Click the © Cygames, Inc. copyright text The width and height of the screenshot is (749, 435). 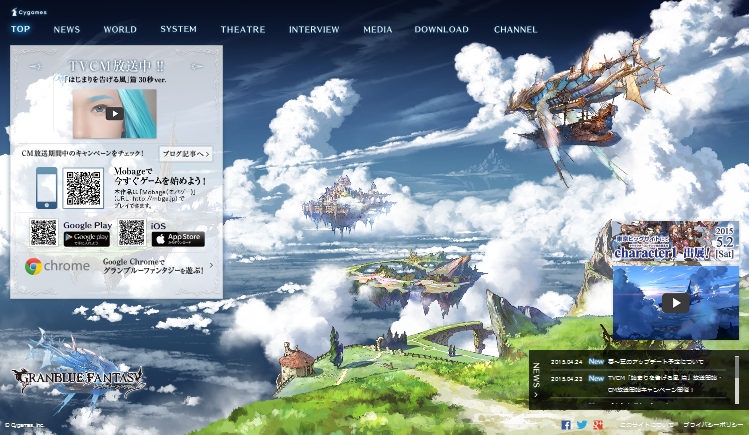point(24,425)
